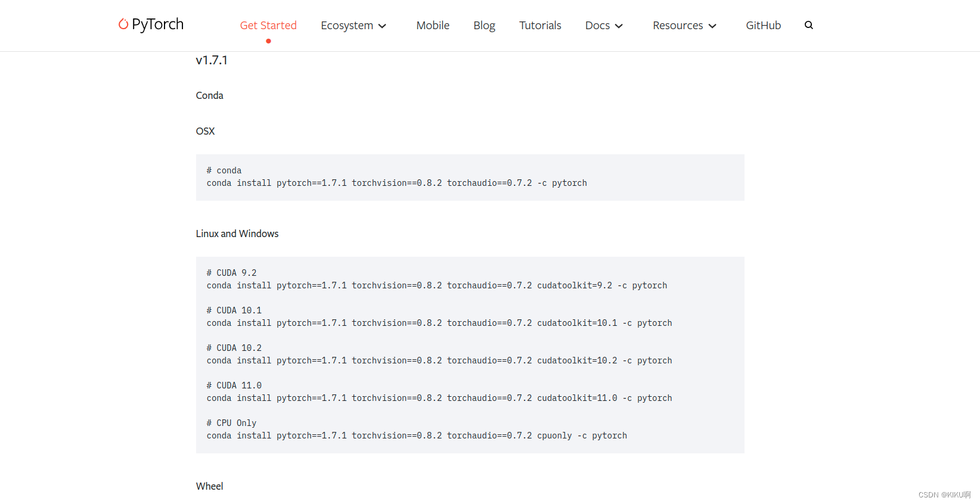Click the '# CUDA 10.1' comment
Viewport: 980px width, 504px height.
click(x=234, y=310)
